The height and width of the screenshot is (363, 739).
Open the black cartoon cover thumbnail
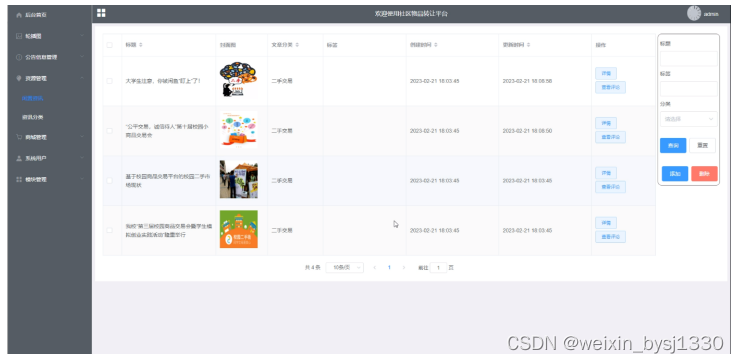point(238,80)
